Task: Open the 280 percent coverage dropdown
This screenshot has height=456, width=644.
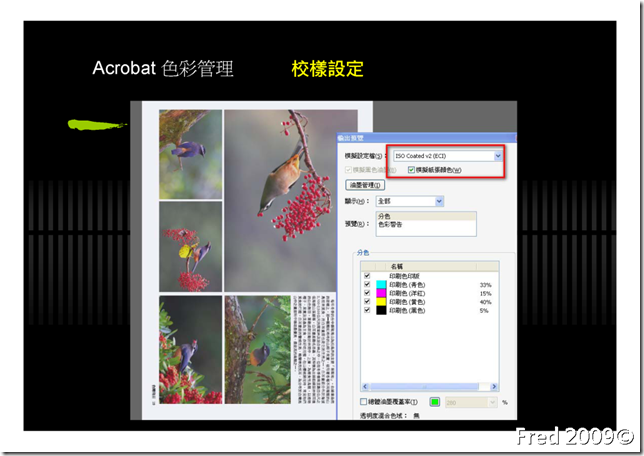Action: click(x=492, y=402)
